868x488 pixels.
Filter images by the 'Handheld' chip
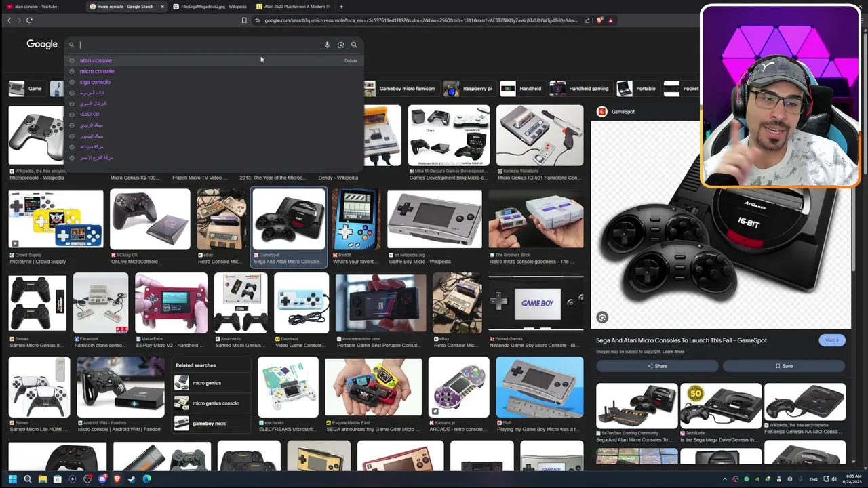pos(523,89)
